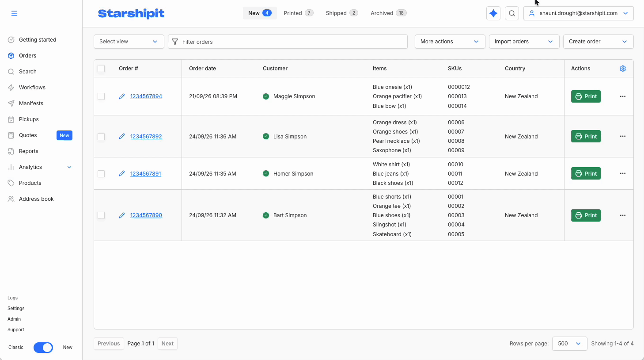The width and height of the screenshot is (644, 360).
Task: Open the Create order dropdown
Action: (x=599, y=42)
